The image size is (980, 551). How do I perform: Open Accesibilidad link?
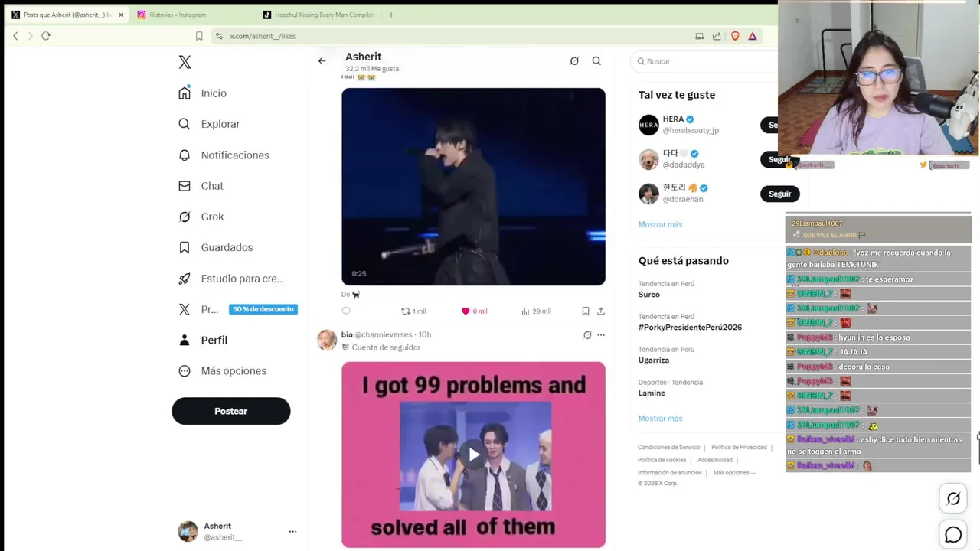coord(715,460)
